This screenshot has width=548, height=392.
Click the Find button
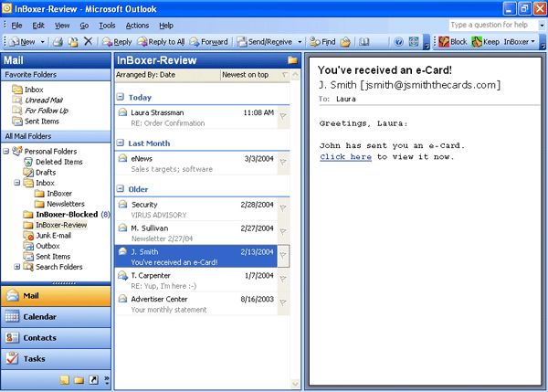322,42
